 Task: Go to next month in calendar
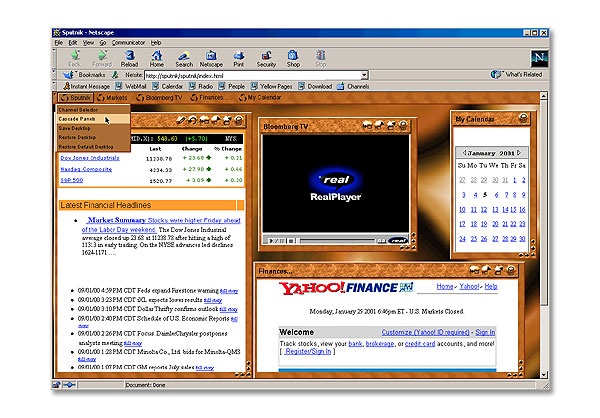[519, 153]
